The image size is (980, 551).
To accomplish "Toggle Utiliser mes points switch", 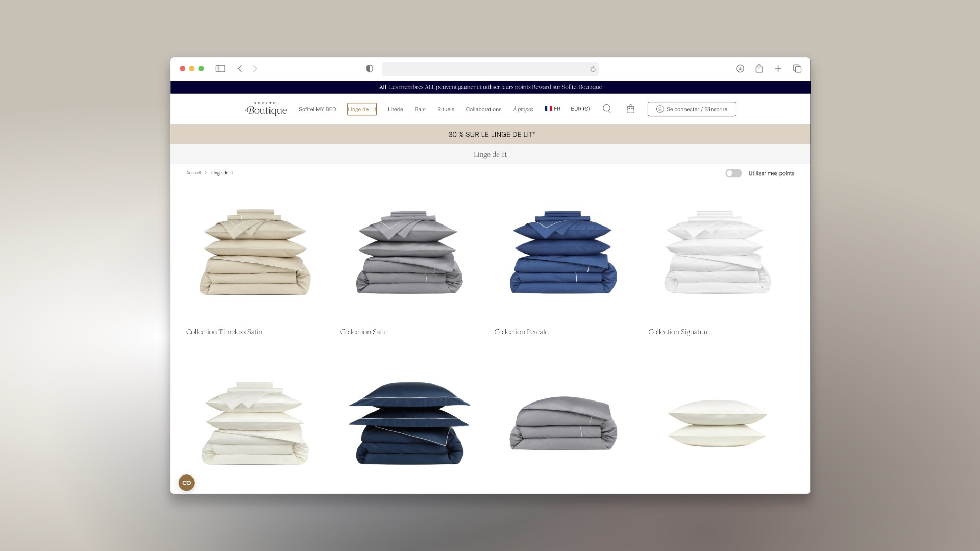I will click(x=733, y=173).
